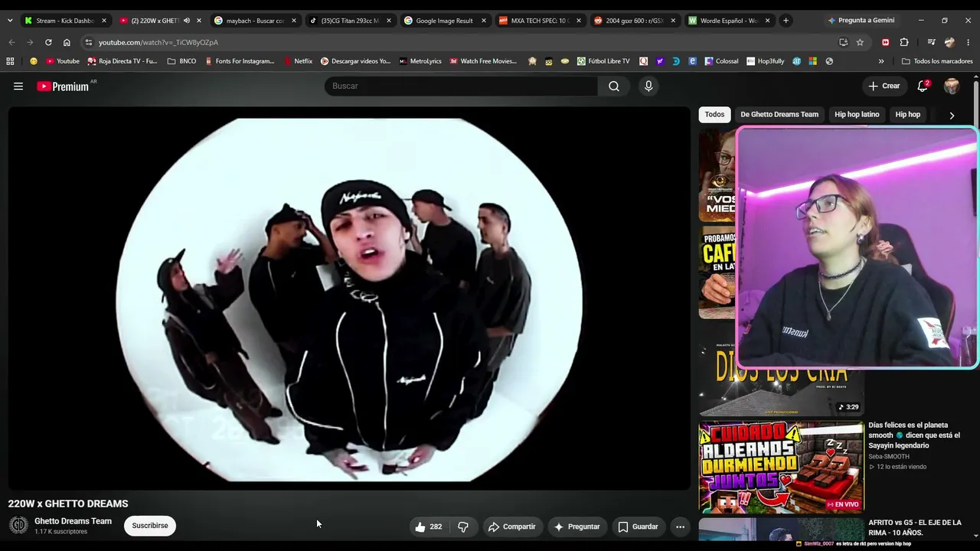Click Pregunta a Gemini button
Screen dimensions: 980x551
861,21
